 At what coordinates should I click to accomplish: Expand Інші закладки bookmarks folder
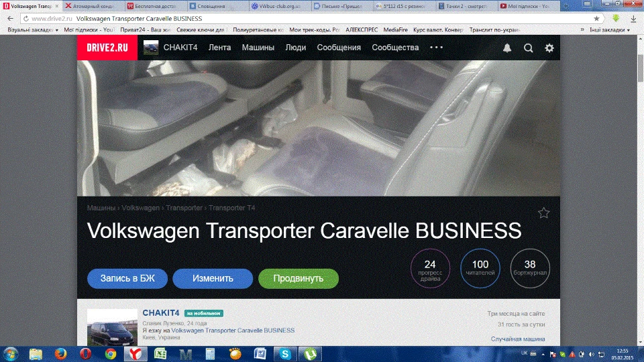tap(610, 30)
